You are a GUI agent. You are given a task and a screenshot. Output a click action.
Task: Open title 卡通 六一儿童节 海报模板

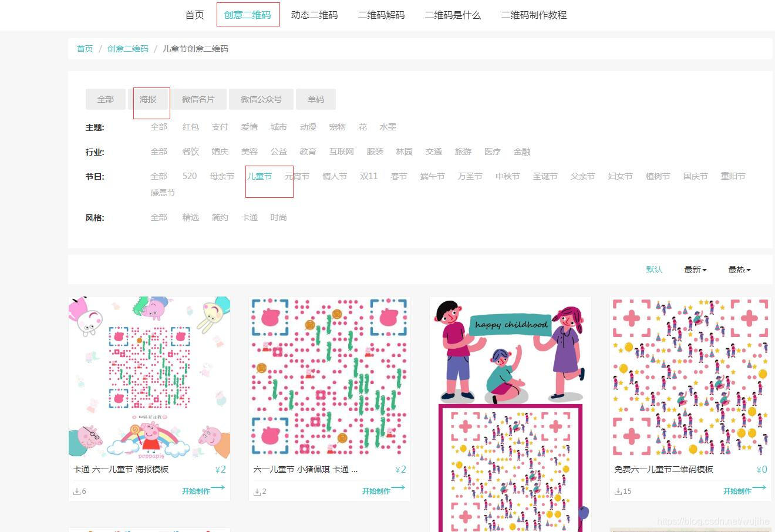(121, 469)
